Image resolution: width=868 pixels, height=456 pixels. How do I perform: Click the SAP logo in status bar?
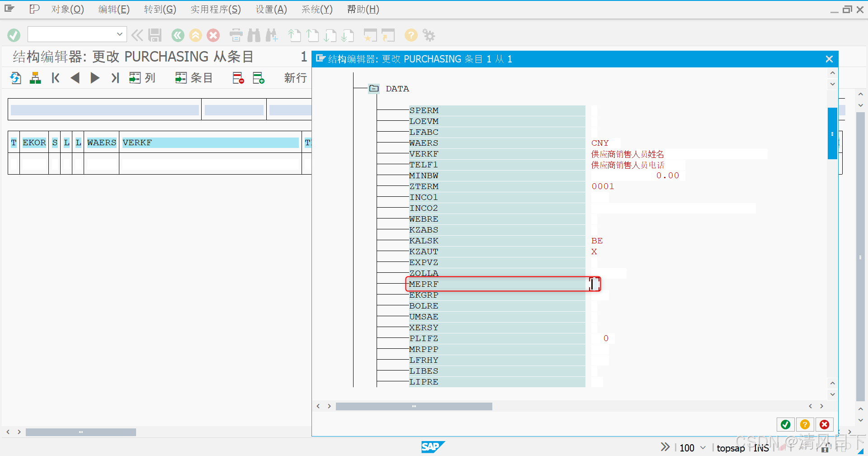(x=433, y=447)
